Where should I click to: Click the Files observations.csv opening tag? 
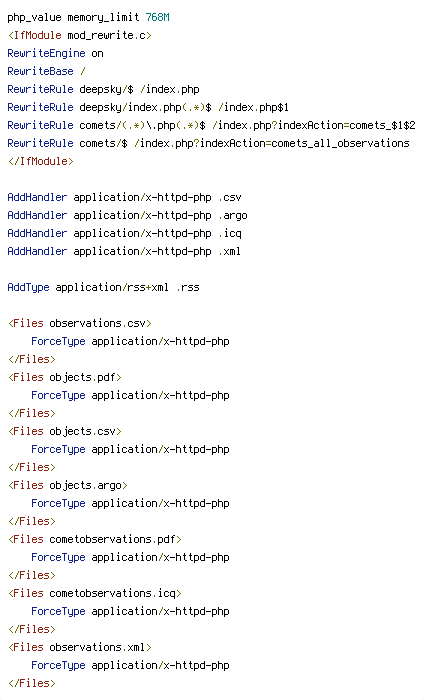pyautogui.click(x=80, y=323)
